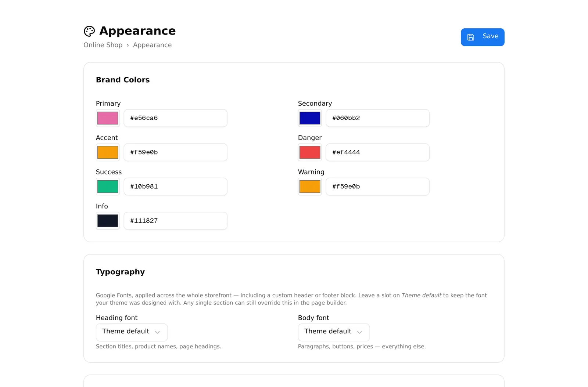Edit the Primary hex field #e56ca6
Image resolution: width=588 pixels, height=387 pixels.
coord(176,118)
